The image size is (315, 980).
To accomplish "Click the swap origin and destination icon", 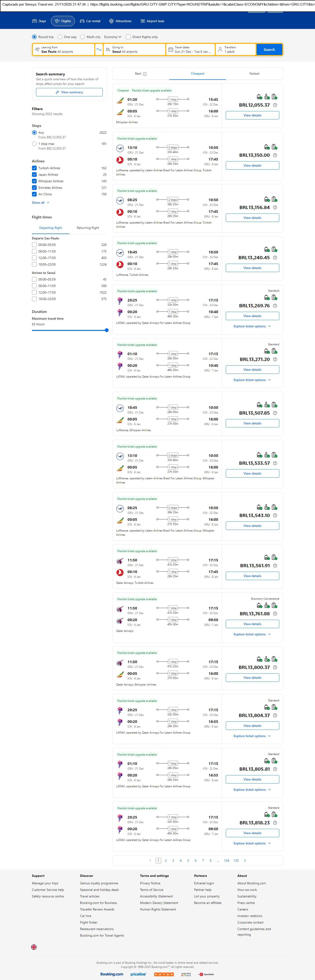I will 99,49.
